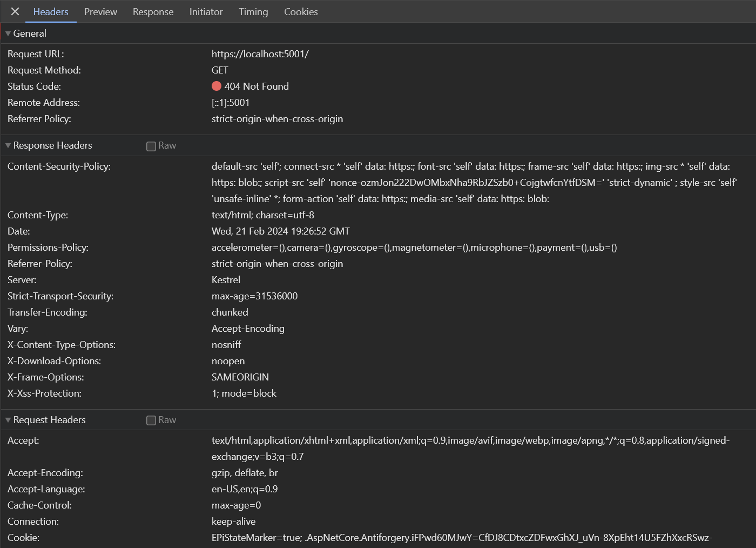
Task: Collapse the Request Headers section
Action: [x=8, y=420]
